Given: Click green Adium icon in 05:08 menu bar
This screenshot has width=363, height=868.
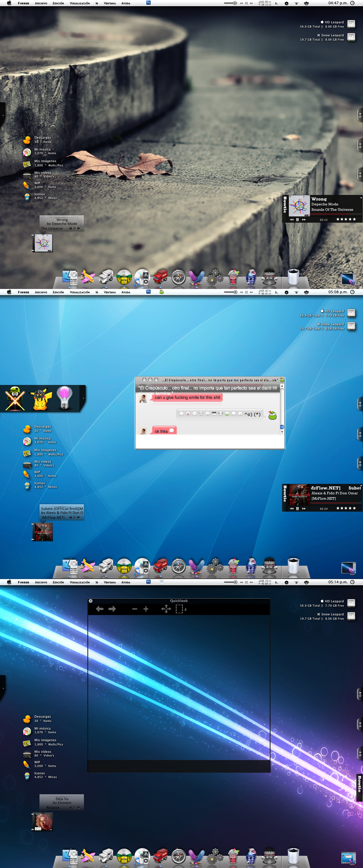Looking at the screenshot, I should (x=162, y=292).
